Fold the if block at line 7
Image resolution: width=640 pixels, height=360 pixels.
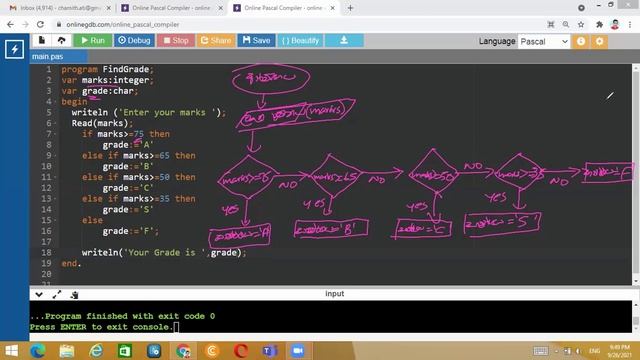pos(56,134)
